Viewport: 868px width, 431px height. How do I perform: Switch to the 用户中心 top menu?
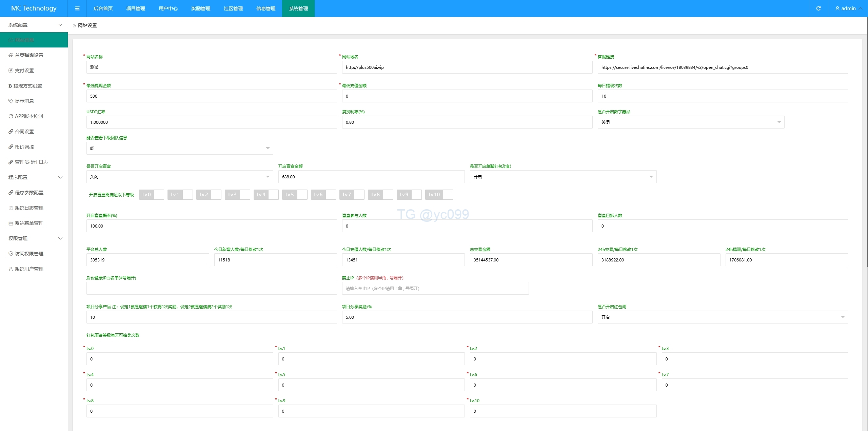coord(168,8)
